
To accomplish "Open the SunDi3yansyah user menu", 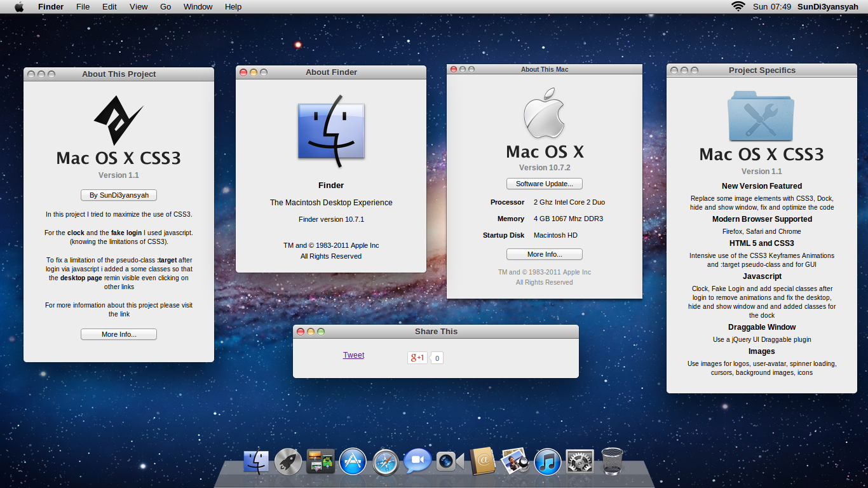I will pyautogui.click(x=827, y=6).
